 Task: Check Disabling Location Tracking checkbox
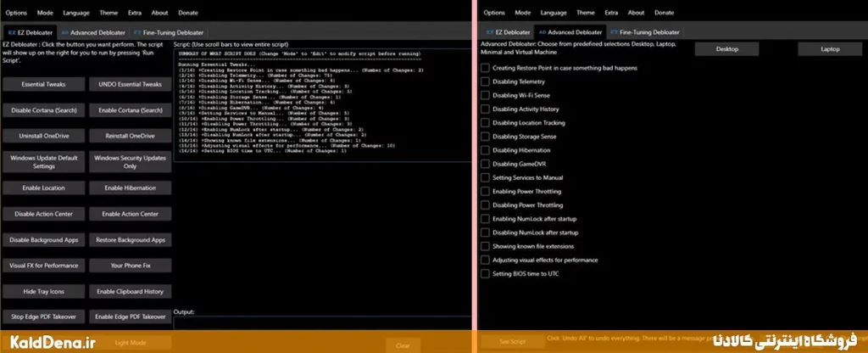(x=486, y=123)
